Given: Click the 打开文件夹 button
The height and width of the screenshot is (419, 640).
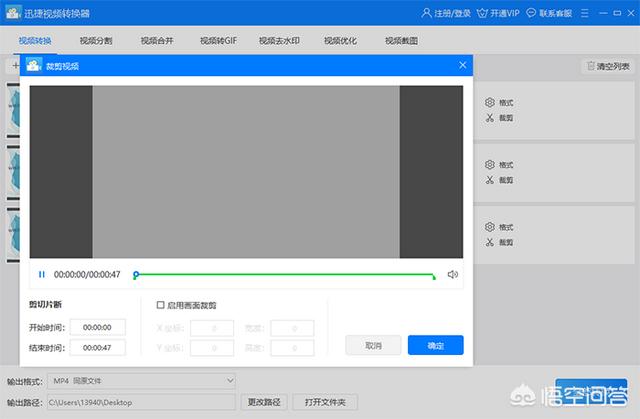Looking at the screenshot, I should click(x=325, y=402).
